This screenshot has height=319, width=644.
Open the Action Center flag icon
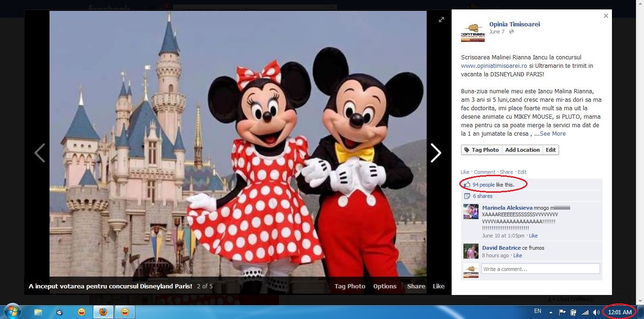[x=562, y=312]
